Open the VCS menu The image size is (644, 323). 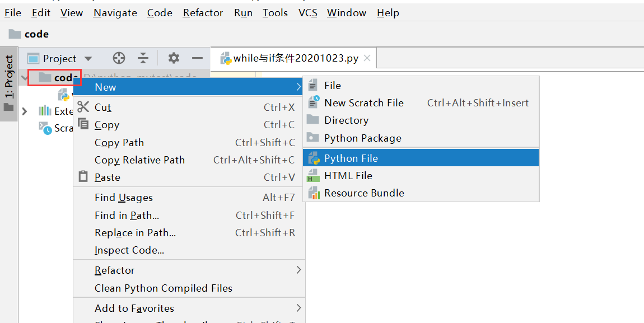pos(307,13)
